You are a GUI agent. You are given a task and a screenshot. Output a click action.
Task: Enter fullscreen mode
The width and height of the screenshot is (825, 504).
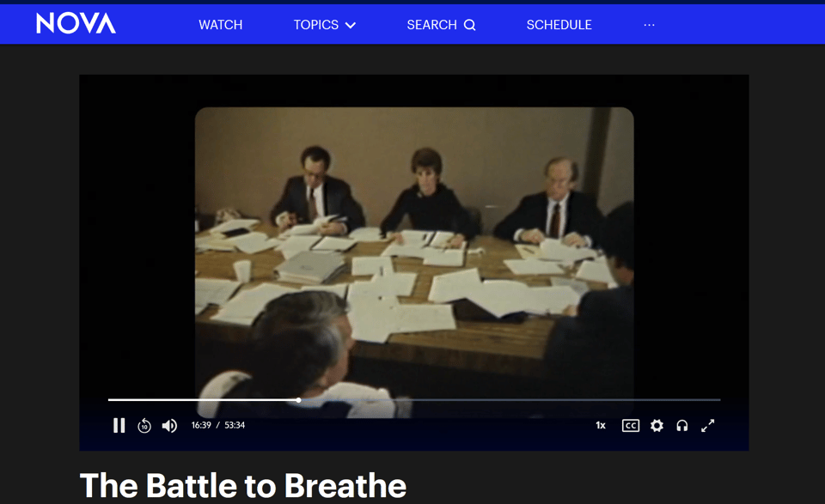(707, 425)
